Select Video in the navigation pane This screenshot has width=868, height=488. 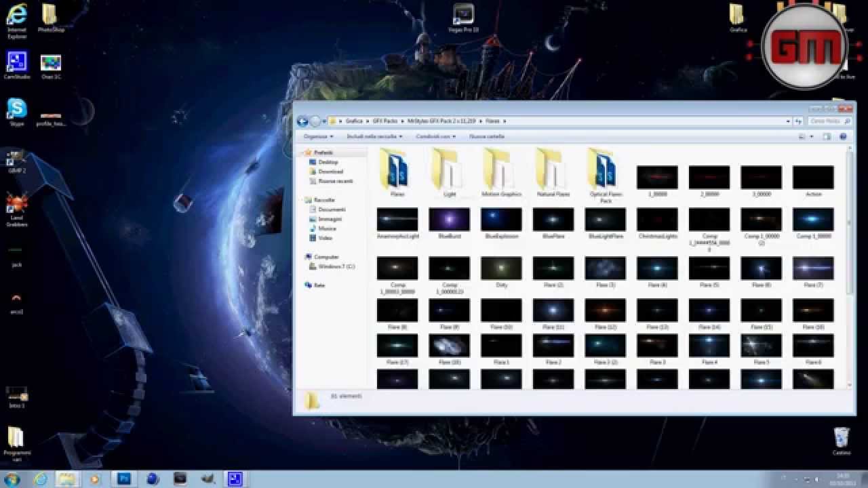[325, 238]
